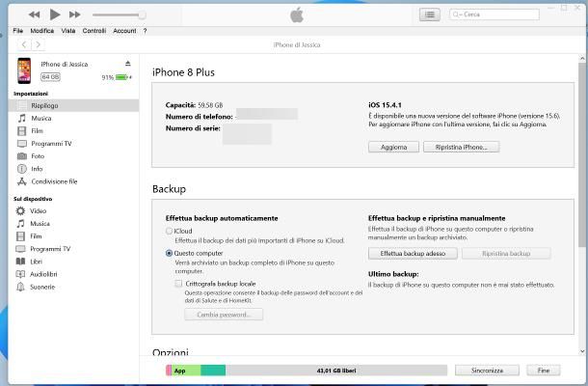Click the teal segment of the storage bar
Viewport: 588px width, 386px height.
(213, 371)
